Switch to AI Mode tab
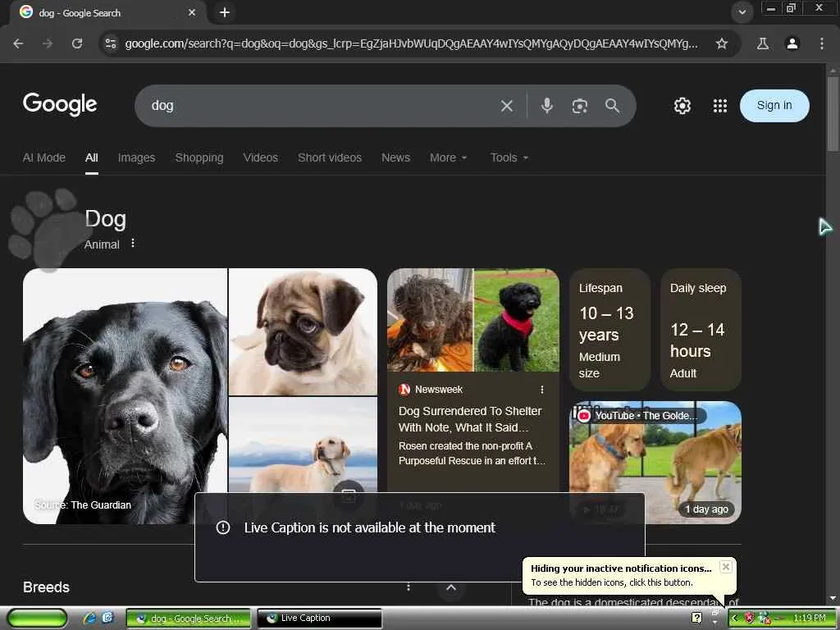 click(x=44, y=157)
